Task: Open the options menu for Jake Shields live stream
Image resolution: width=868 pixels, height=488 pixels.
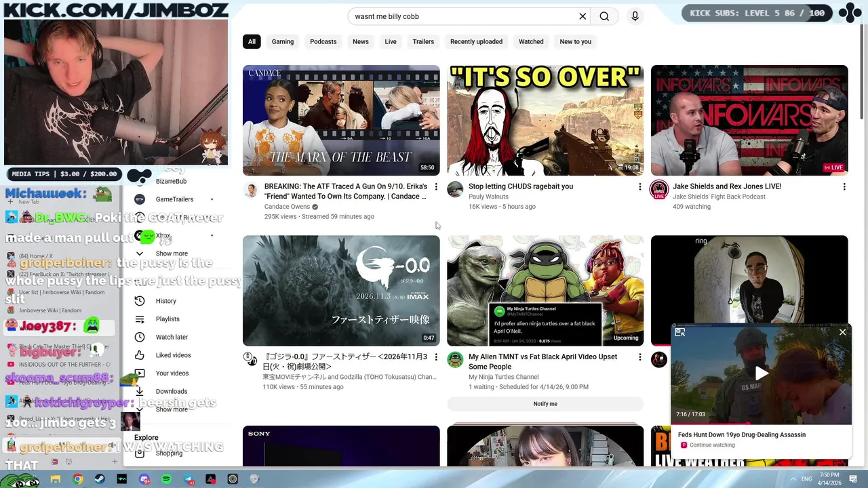Action: coord(844,186)
